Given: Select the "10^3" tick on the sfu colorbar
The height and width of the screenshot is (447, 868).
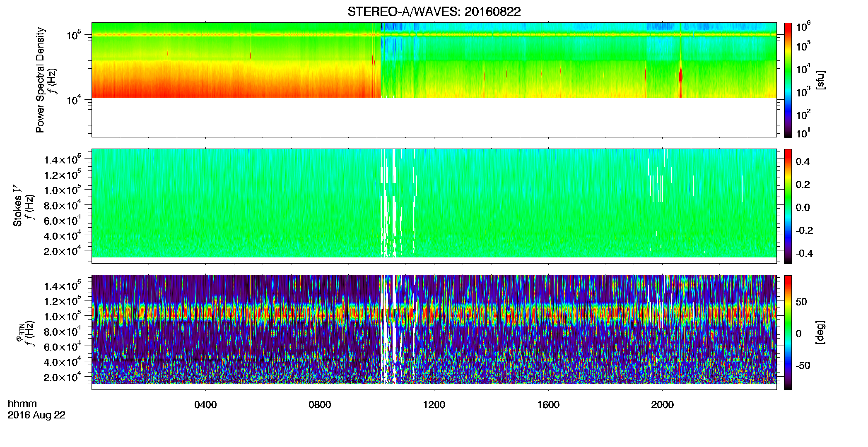Looking at the screenshot, I should pyautogui.click(x=803, y=92).
